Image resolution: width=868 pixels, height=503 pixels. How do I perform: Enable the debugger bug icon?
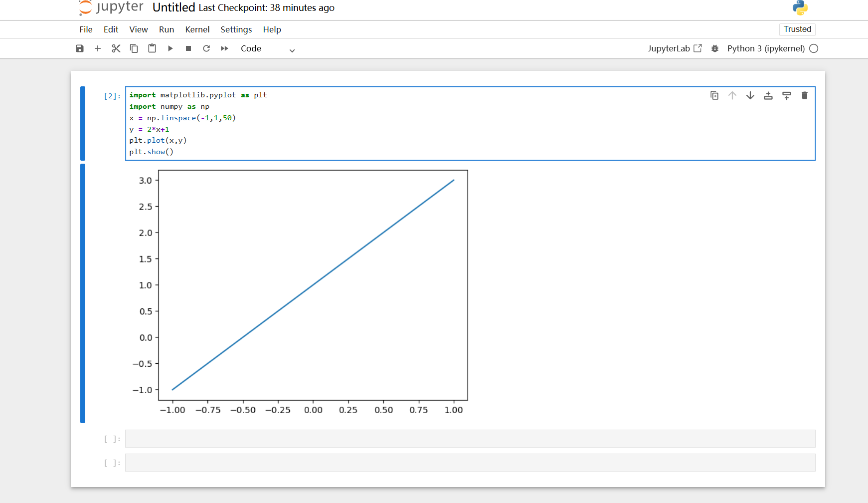click(x=715, y=48)
